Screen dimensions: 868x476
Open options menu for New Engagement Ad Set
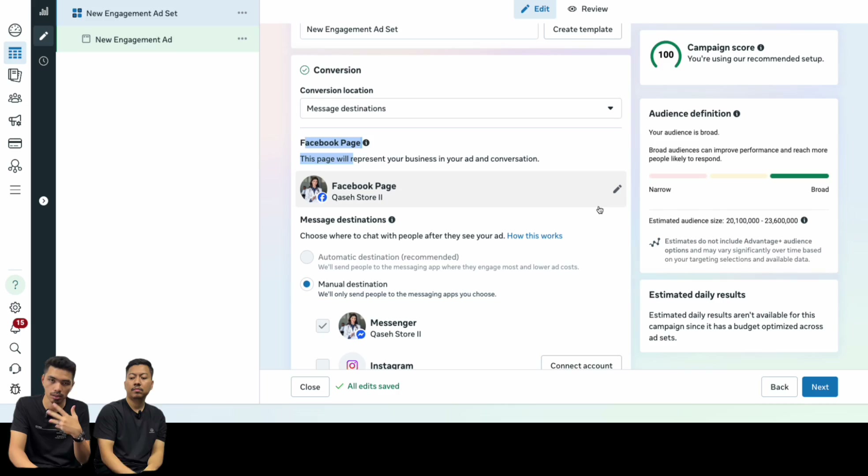[x=242, y=13]
